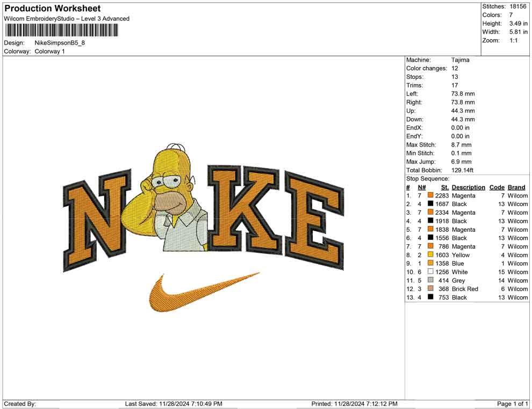Click the 'Brick Red' description in stop 12
532x409 pixels.
pyautogui.click(x=465, y=289)
